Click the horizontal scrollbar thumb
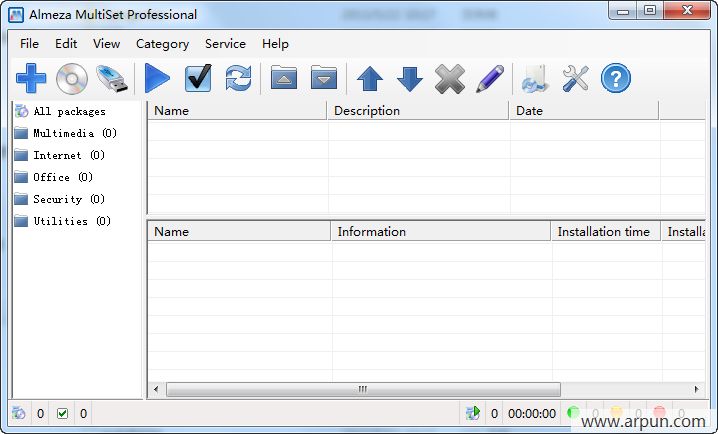 tap(363, 390)
